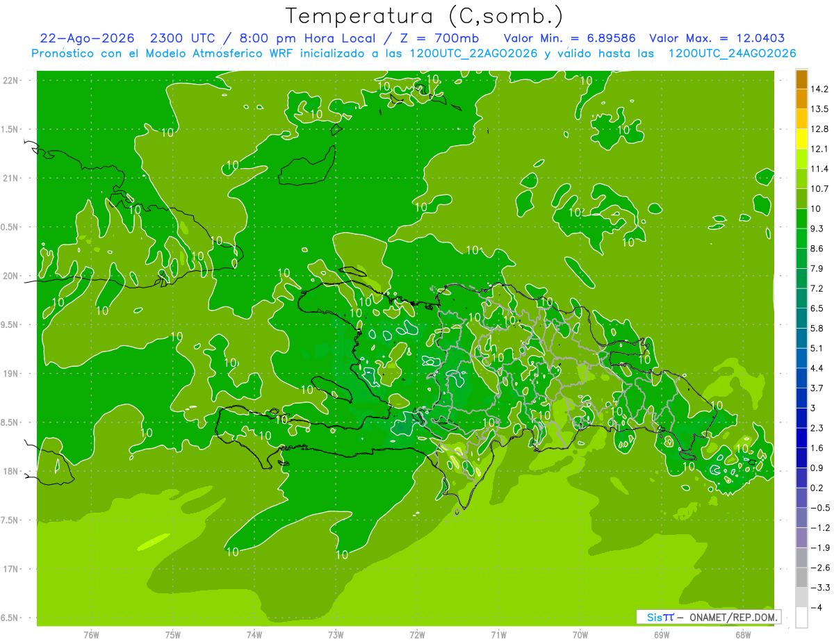
Task: Click the '72W' longitude axis label
Action: coord(417,634)
